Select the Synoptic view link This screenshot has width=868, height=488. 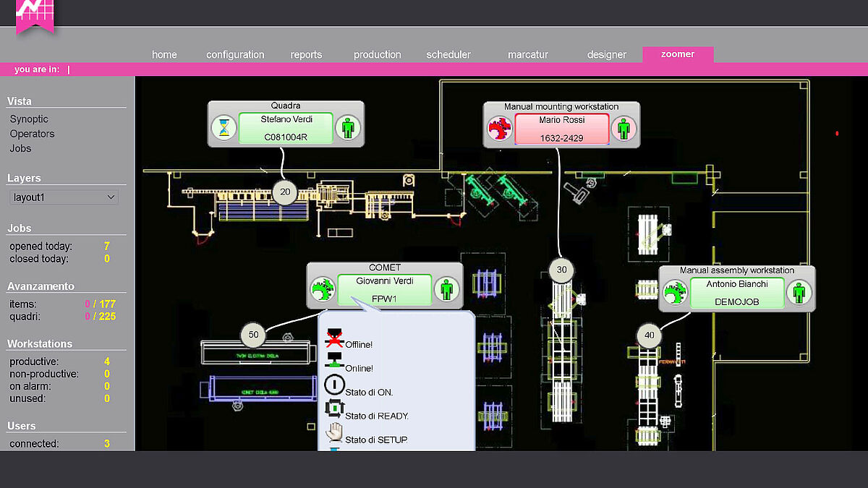coord(29,119)
